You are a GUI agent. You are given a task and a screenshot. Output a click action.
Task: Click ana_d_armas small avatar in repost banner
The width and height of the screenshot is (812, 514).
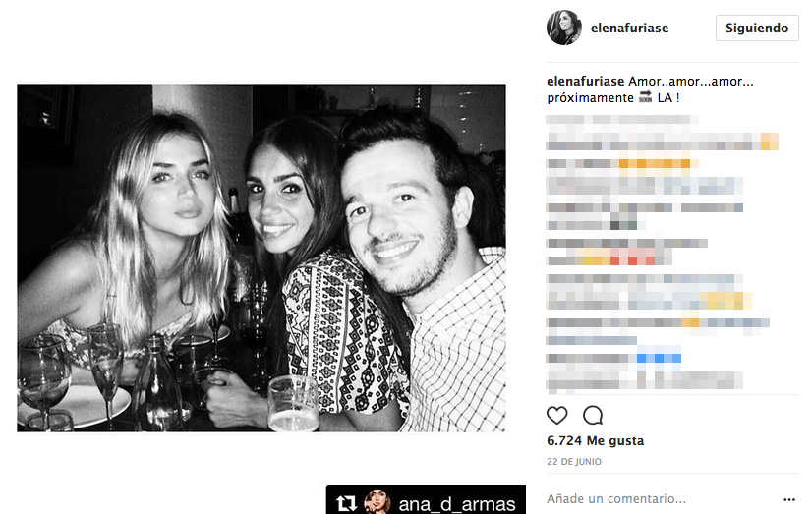377,502
